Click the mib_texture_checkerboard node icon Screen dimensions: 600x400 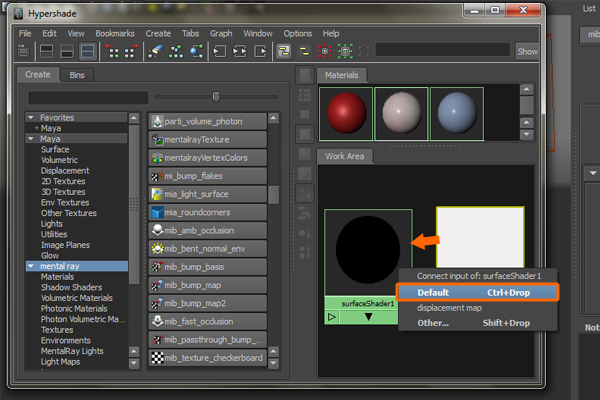pos(157,358)
